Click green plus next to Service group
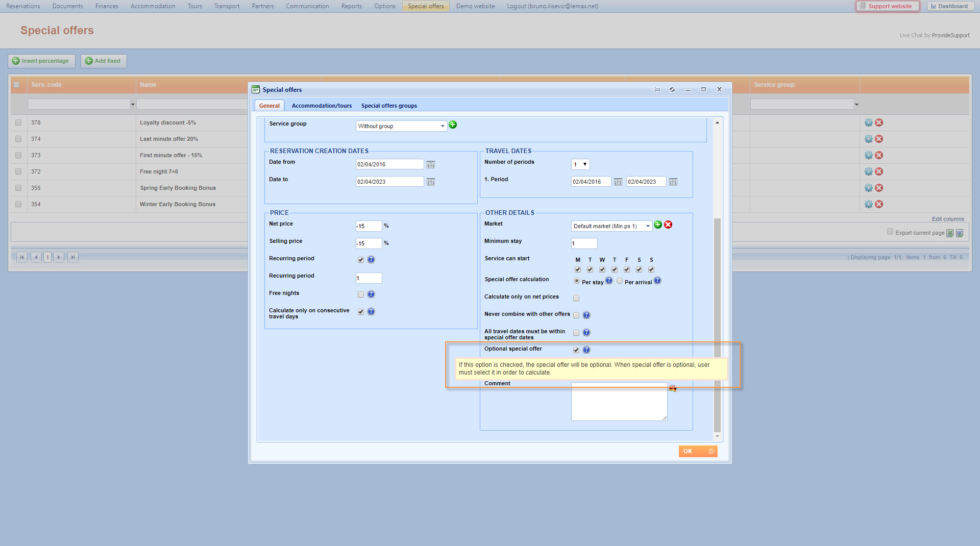The image size is (980, 546). 453,125
